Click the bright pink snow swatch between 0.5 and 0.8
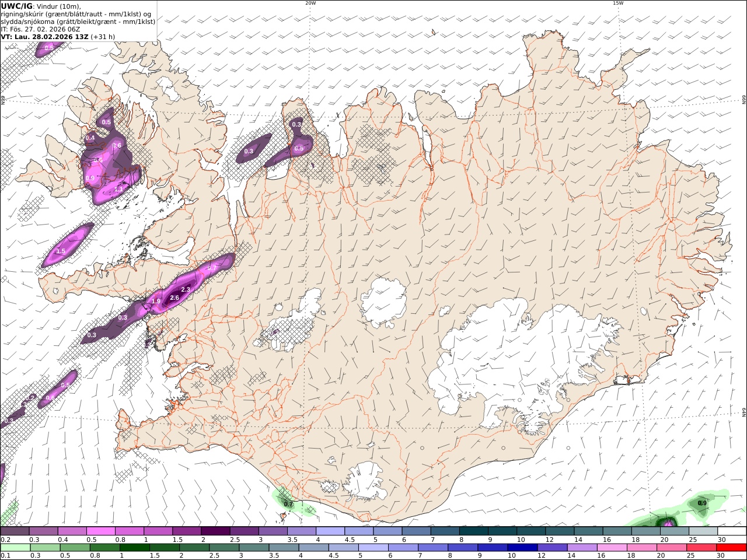This screenshot has width=747, height=560. 100,531
